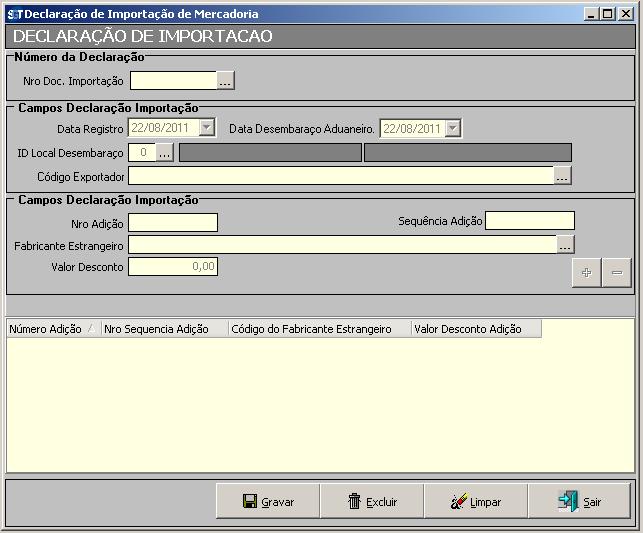This screenshot has width=643, height=533.
Task: Click the Nro Sequencia Adição column header
Action: 165,329
